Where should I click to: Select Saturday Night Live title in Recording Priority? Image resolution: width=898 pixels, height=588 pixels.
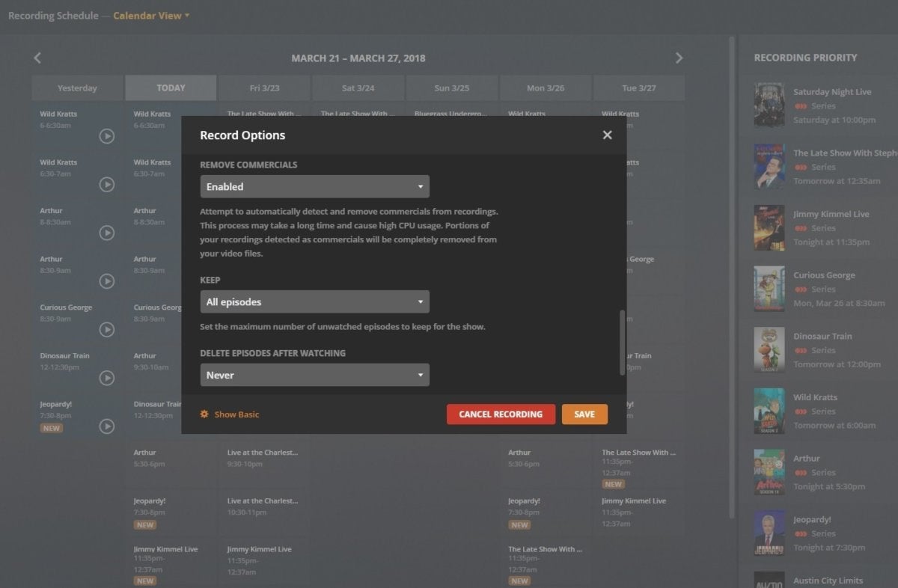832,92
